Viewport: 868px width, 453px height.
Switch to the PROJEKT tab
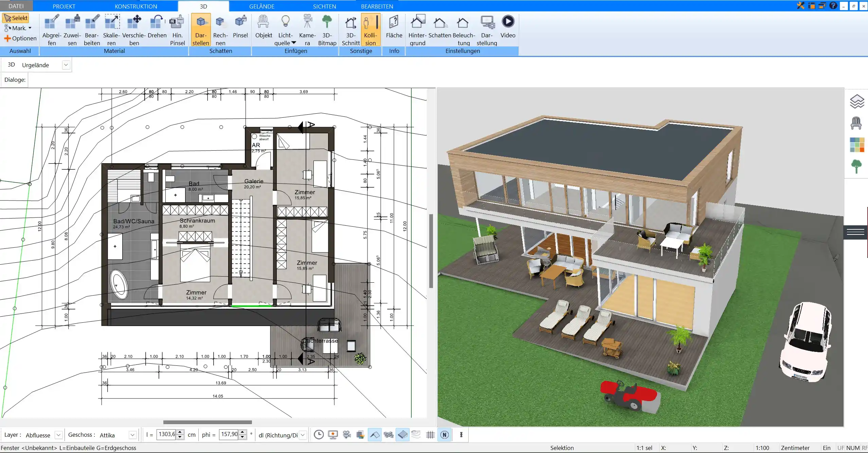click(64, 6)
